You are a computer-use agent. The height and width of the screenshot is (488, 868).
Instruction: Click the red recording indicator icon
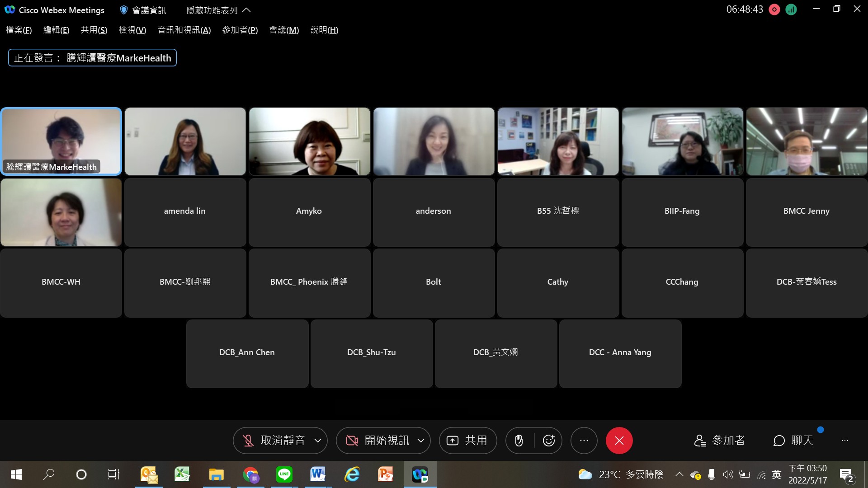tap(774, 9)
